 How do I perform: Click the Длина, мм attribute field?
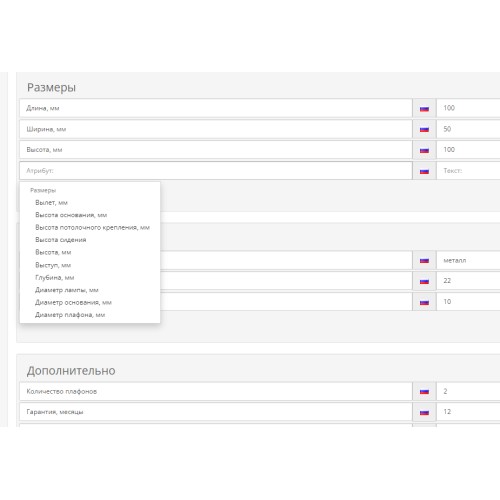pos(216,108)
